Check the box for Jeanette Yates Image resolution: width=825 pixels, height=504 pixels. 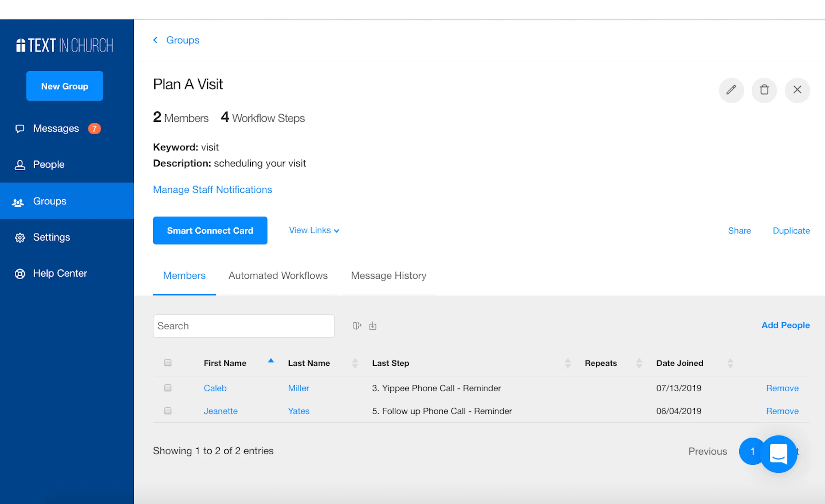click(168, 411)
